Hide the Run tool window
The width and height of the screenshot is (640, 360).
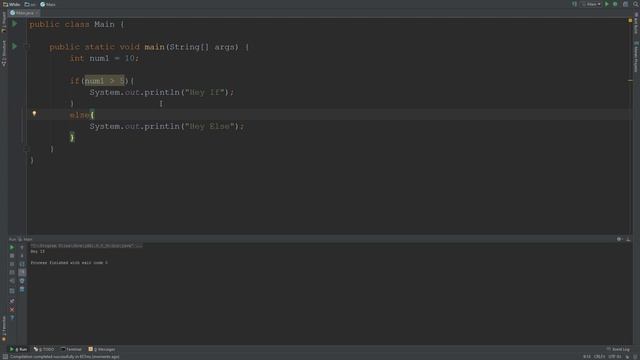tap(629, 239)
